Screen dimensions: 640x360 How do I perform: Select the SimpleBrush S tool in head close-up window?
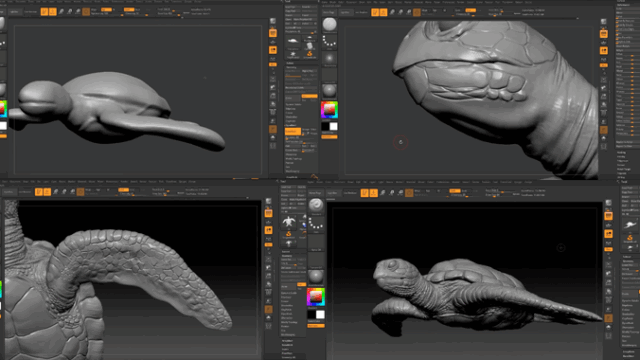309,54
